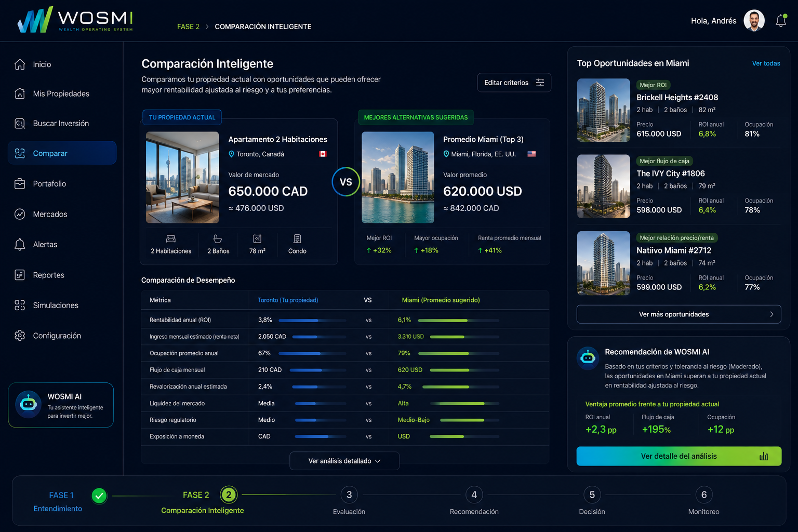Click the FASE 1 completed checkmark
Image resolution: width=798 pixels, height=532 pixels.
coord(99,496)
